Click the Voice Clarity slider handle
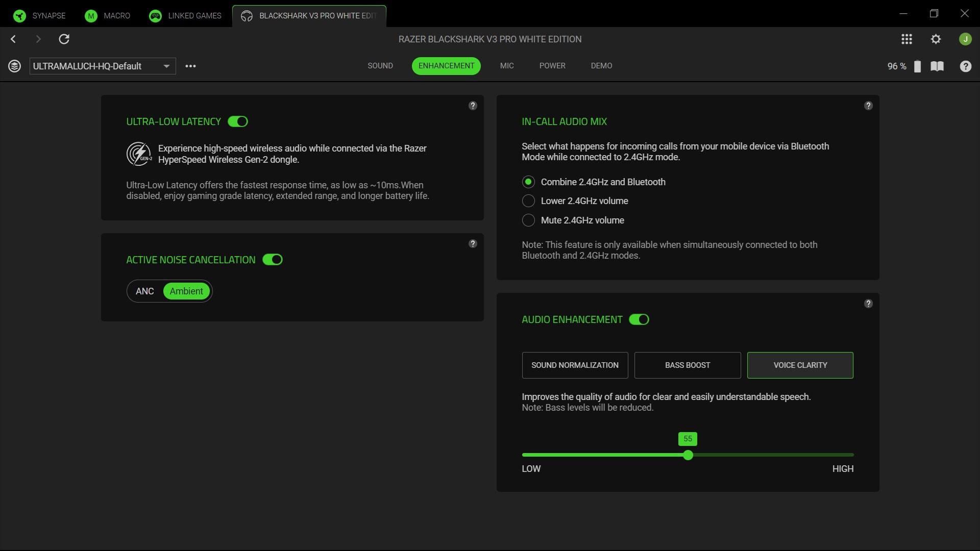This screenshot has width=980, height=551. point(688,455)
